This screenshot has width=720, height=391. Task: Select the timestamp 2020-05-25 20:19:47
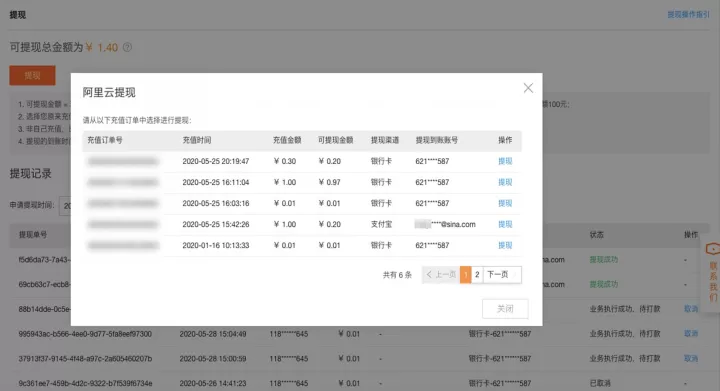click(216, 161)
